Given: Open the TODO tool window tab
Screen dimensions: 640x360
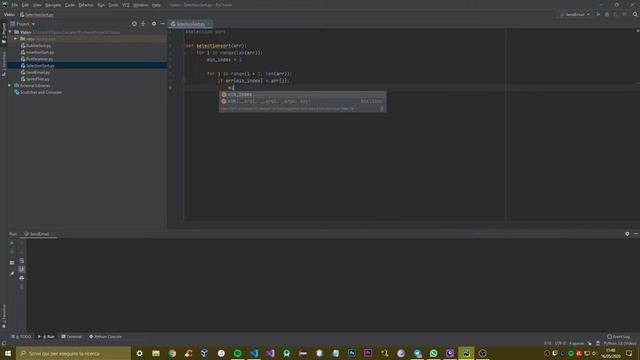Looking at the screenshot, I should click(21, 337).
